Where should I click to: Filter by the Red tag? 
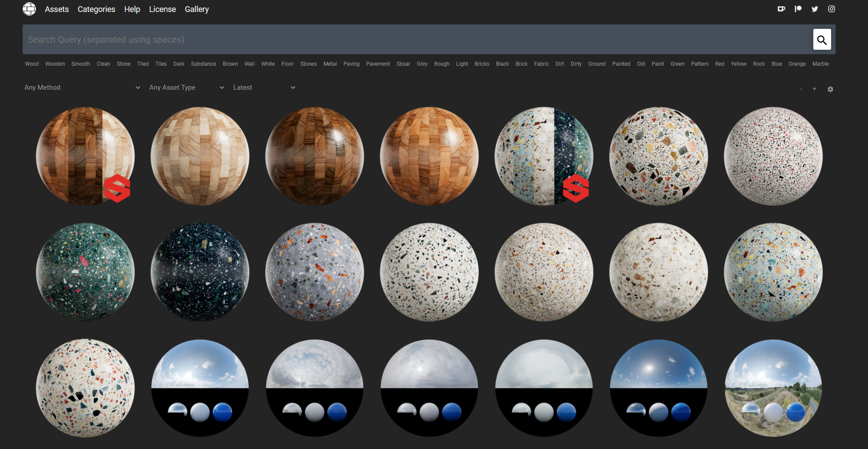pos(720,64)
